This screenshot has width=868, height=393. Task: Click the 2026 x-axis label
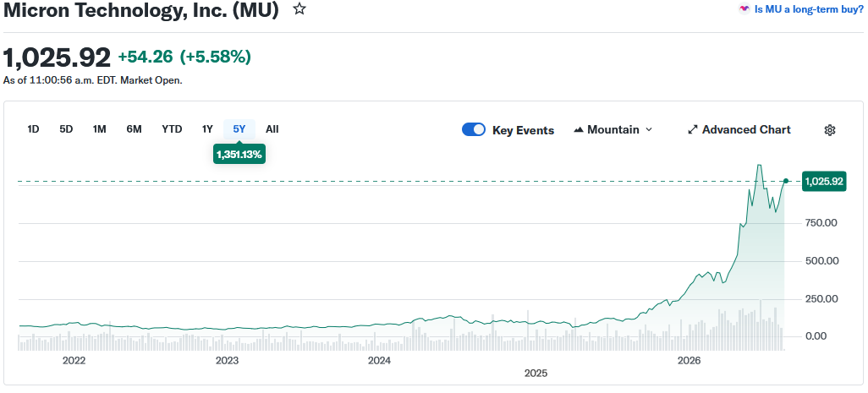click(689, 361)
